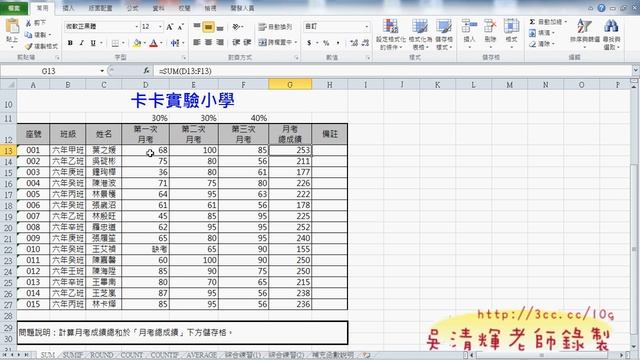Screen dimensions: 640x360
Task: Apply currency dollar format
Action: [309, 42]
